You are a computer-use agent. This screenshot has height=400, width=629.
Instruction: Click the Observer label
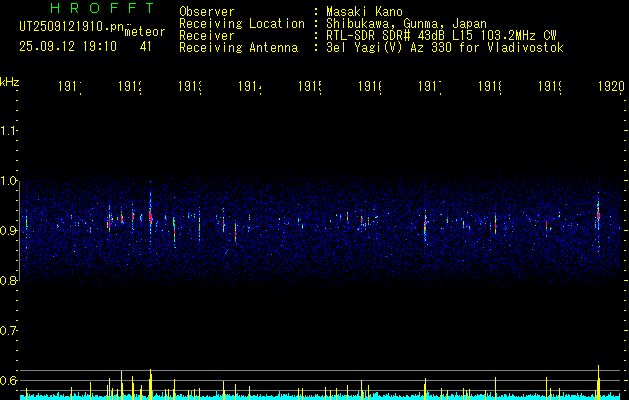pyautogui.click(x=207, y=12)
